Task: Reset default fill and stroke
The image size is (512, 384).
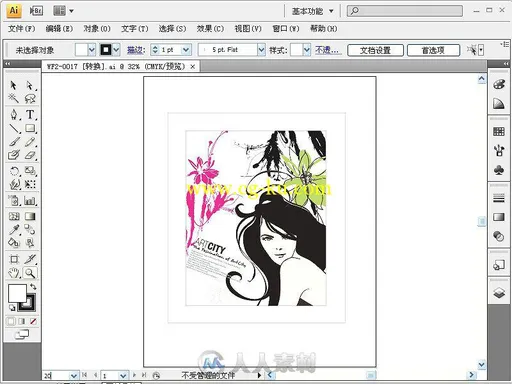Action: pyautogui.click(x=12, y=307)
